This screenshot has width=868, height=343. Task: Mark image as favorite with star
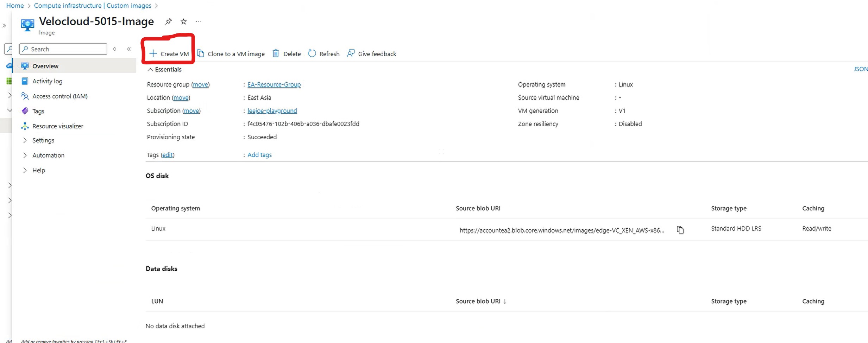click(184, 21)
